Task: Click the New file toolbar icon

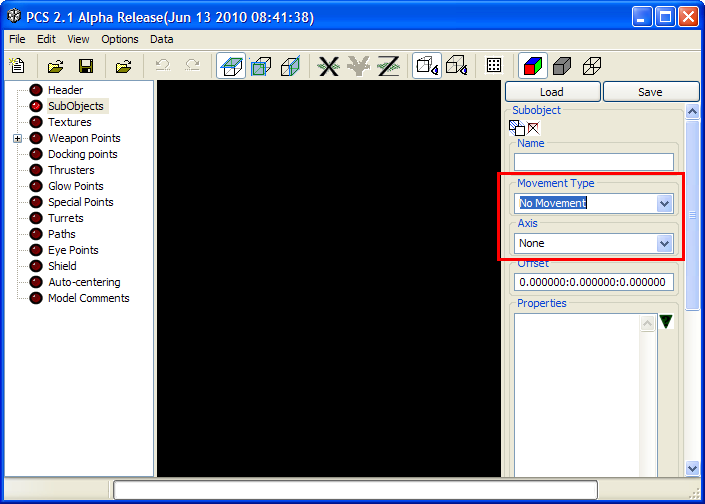Action: 18,66
